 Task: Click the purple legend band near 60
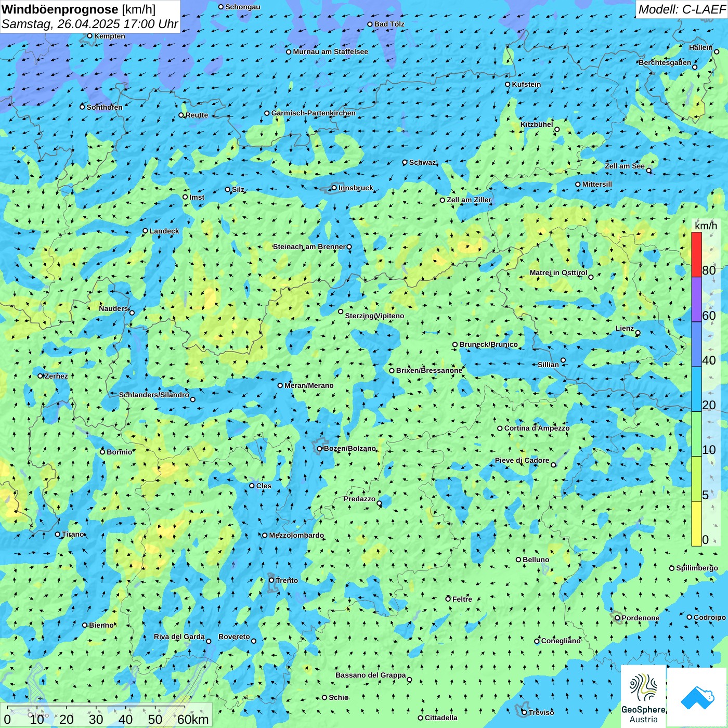(696, 300)
